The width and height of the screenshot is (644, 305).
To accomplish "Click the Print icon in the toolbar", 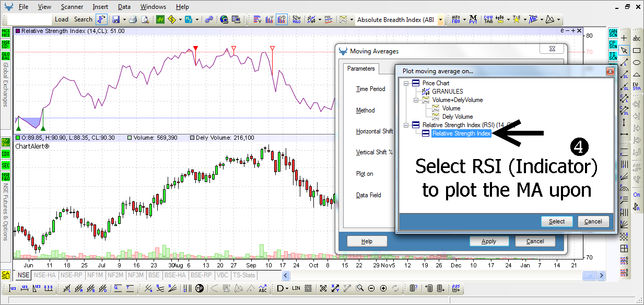I will [x=133, y=19].
